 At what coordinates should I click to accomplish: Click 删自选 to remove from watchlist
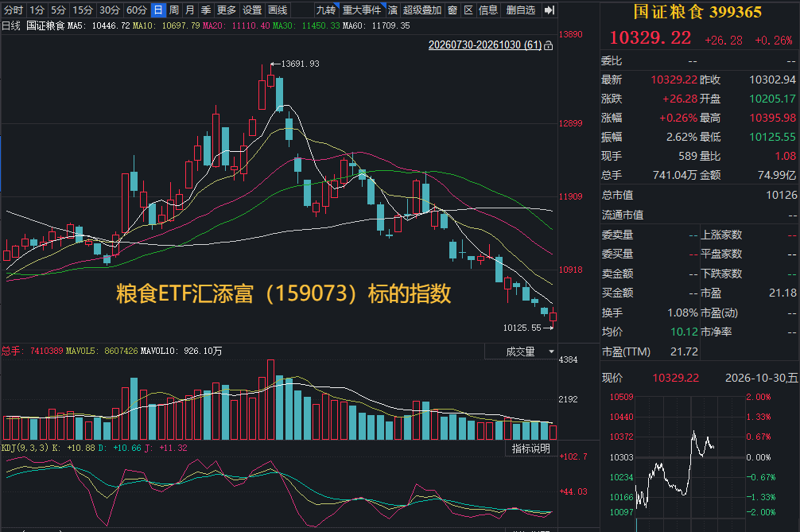520,10
